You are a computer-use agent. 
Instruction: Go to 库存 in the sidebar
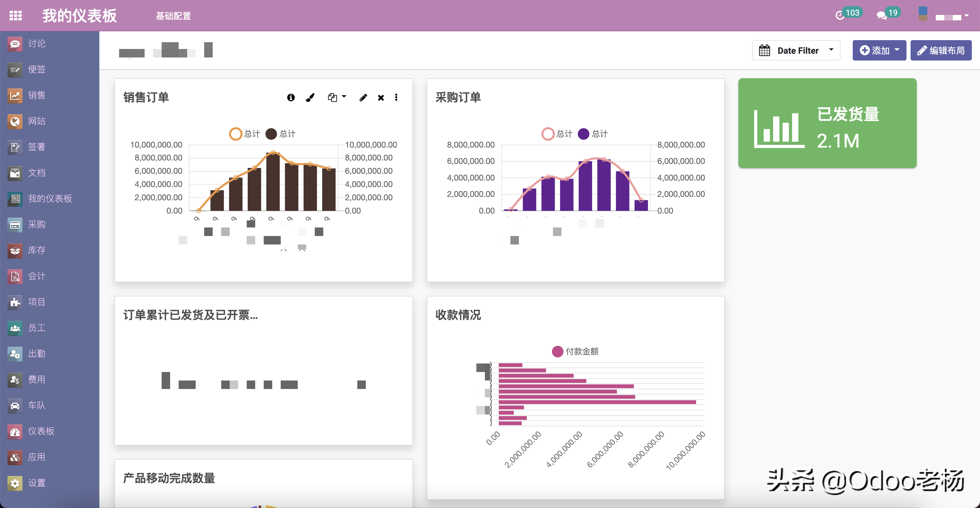36,250
